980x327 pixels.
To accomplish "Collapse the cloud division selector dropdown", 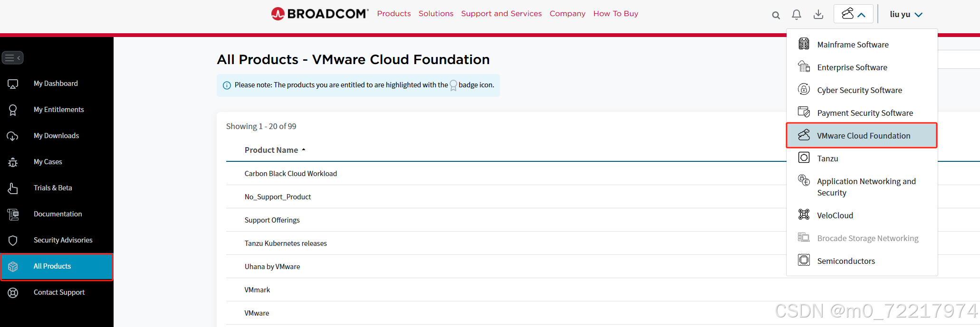I will (854, 14).
